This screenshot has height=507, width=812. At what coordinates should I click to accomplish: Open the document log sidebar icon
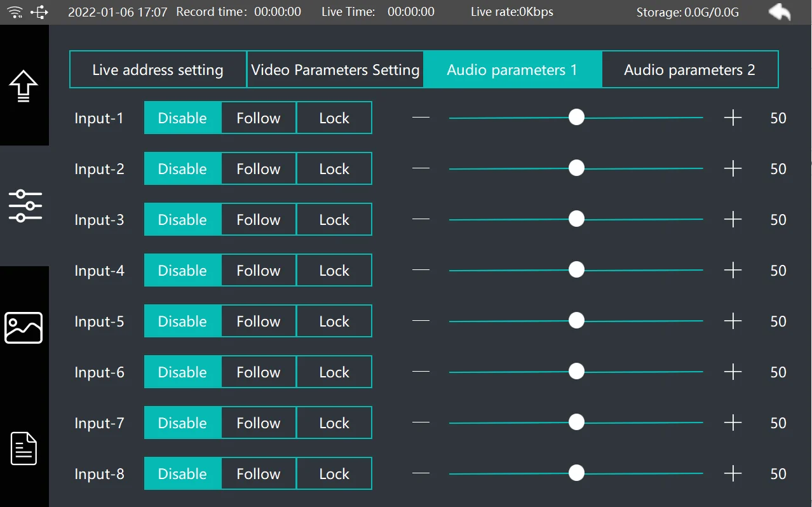click(x=24, y=449)
